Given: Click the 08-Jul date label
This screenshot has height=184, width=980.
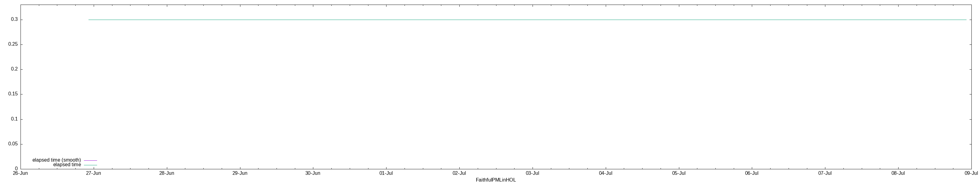Looking at the screenshot, I should click(898, 173).
